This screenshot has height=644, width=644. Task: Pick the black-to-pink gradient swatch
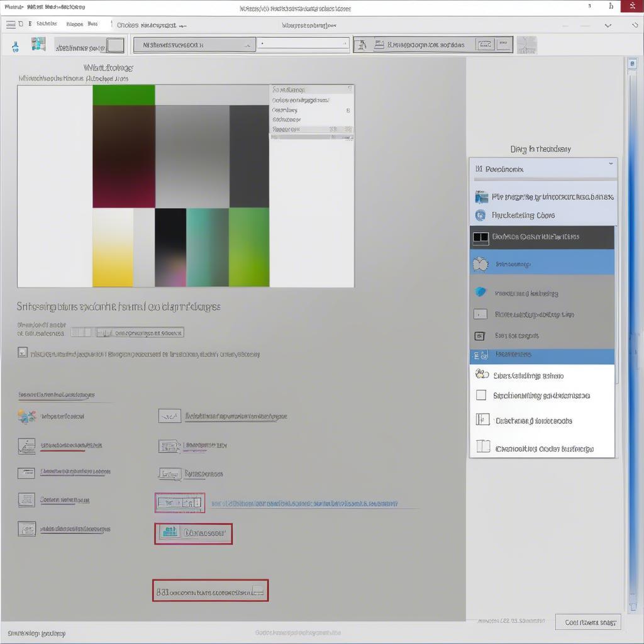point(170,247)
